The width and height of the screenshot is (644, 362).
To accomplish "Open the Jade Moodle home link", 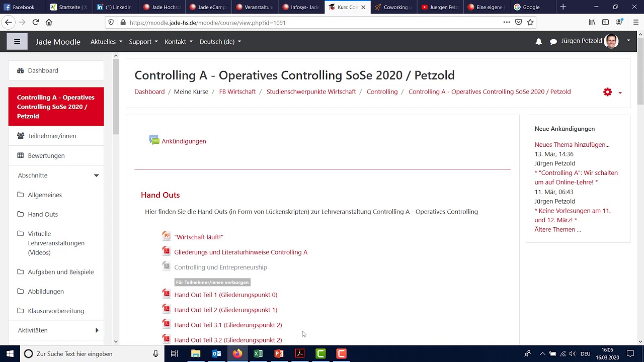I will tap(58, 42).
